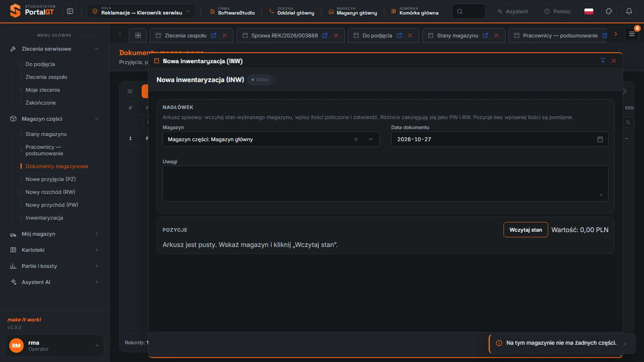Click the dashboard grid tab icon

click(x=138, y=35)
